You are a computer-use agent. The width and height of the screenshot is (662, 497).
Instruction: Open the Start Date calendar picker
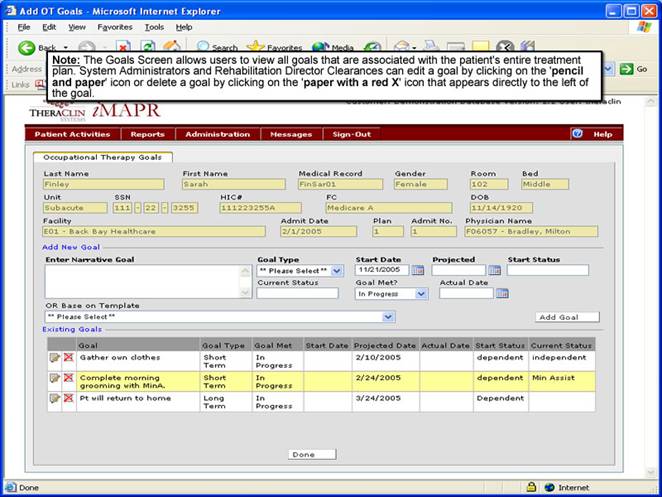coord(418,270)
